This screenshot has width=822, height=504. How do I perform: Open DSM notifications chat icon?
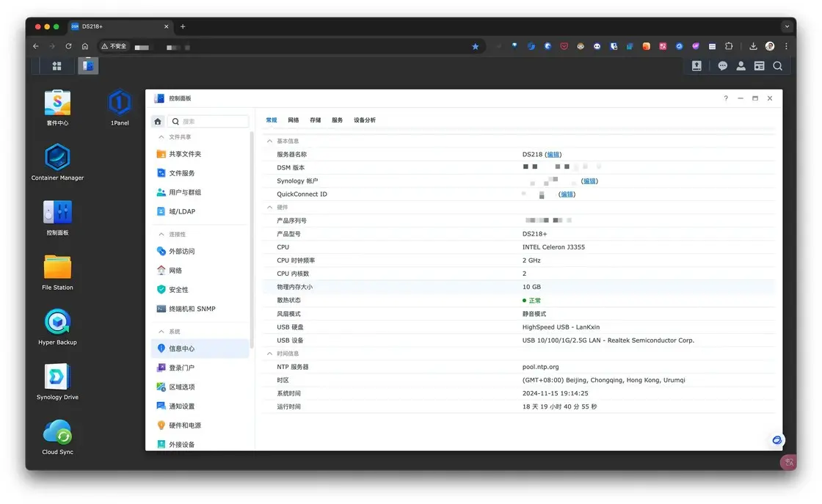tap(722, 66)
